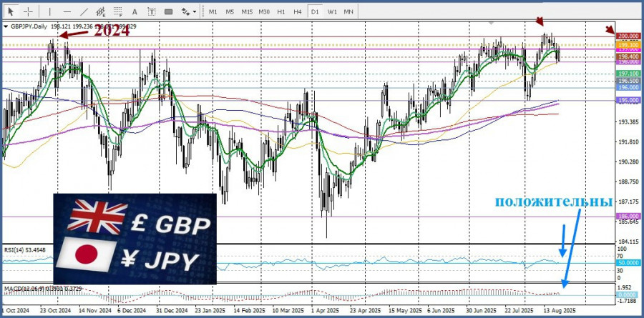Click the 14 Nov 2024 date label
This screenshot has height=318, width=644.
pos(95,309)
